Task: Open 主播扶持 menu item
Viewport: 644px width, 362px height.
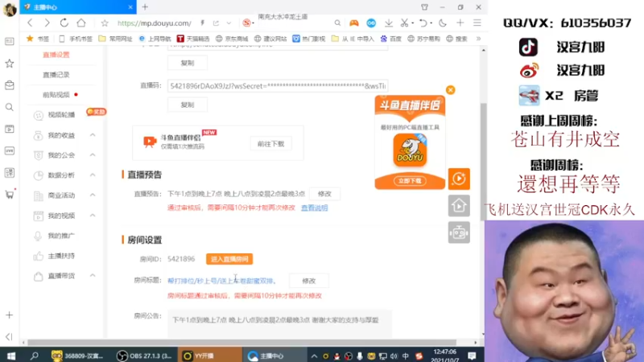Action: point(61,256)
